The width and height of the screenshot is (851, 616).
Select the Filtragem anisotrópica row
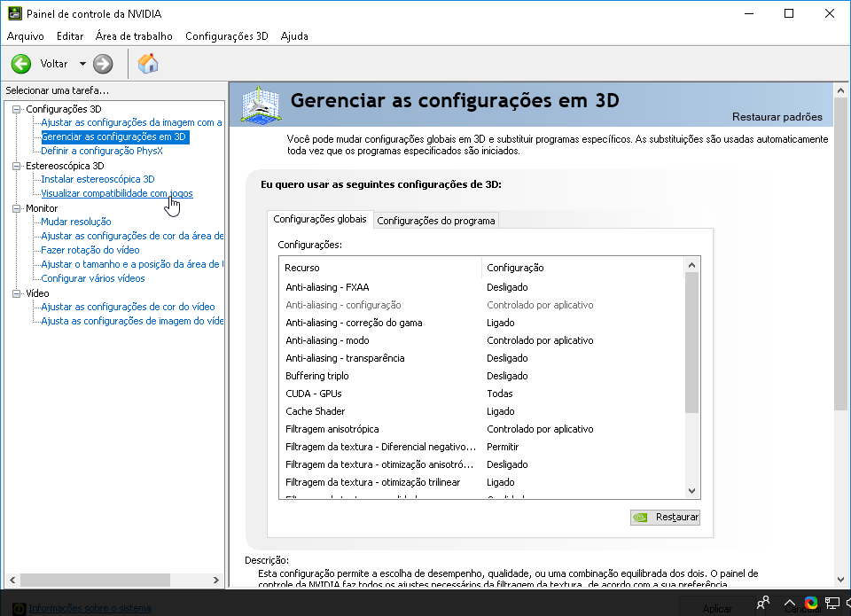point(482,429)
